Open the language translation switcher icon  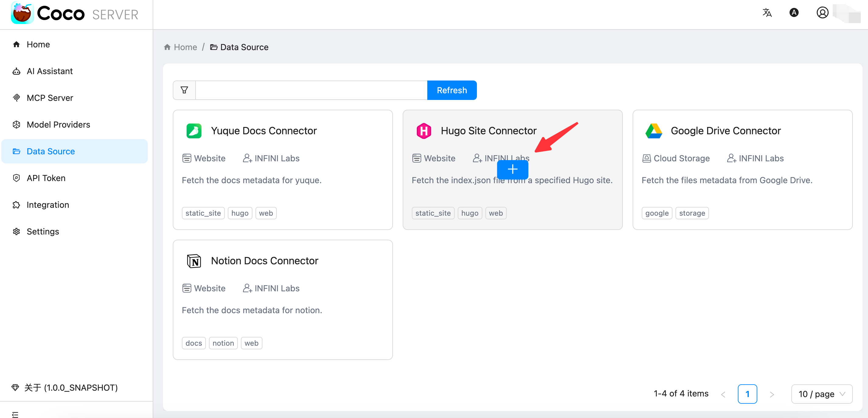coord(767,13)
